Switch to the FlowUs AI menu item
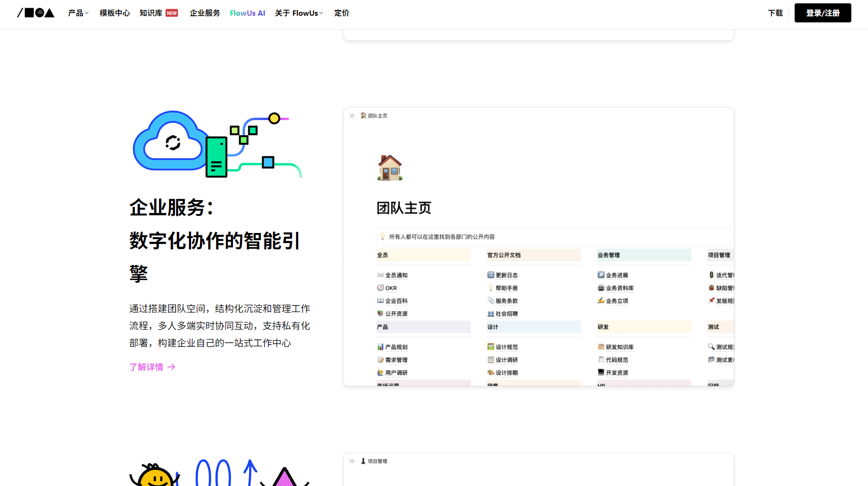The image size is (868, 486). 247,13
